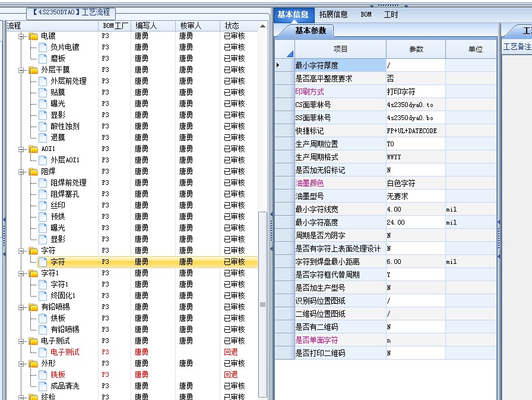Collapse the 阻焊 tree node
This screenshot has width=532, height=400.
click(x=21, y=172)
